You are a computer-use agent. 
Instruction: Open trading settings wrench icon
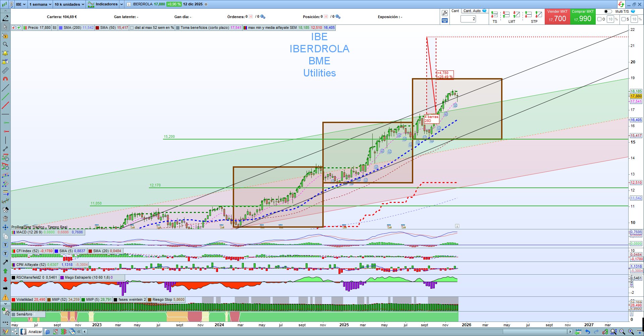[445, 13]
